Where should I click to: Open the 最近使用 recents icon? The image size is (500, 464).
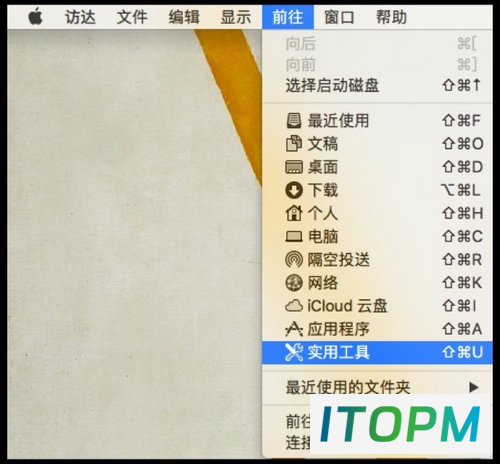[294, 121]
